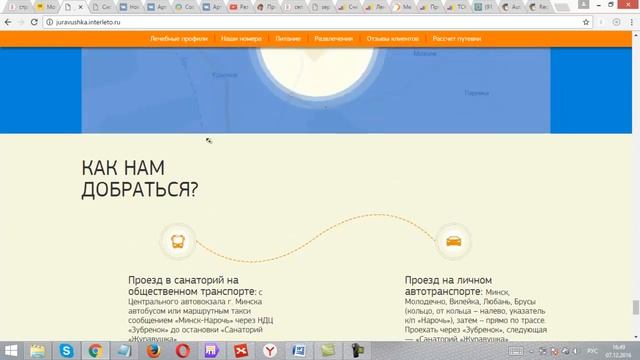Click the browser Back arrow
640x360 pixels.
8,22
